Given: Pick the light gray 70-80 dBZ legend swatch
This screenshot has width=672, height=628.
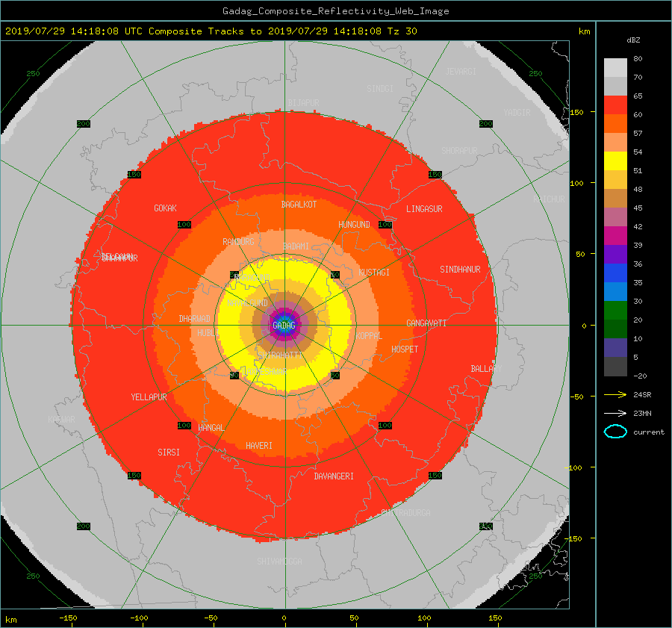Looking at the screenshot, I should tap(615, 68).
